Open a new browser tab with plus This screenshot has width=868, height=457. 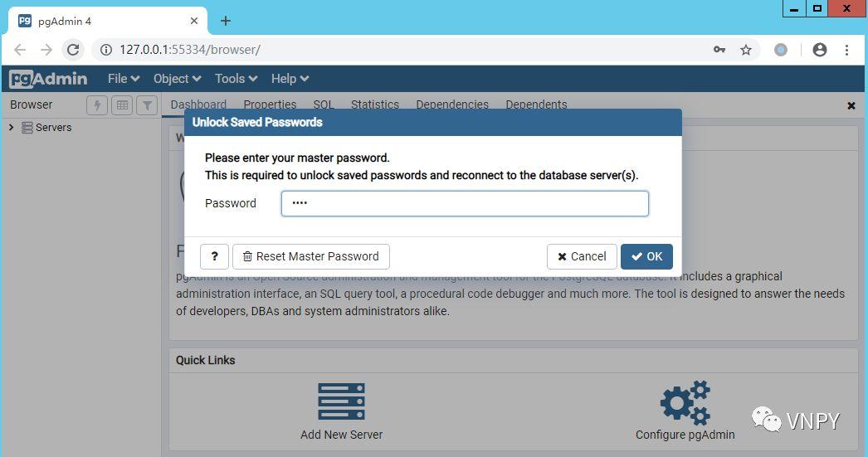[x=226, y=21]
